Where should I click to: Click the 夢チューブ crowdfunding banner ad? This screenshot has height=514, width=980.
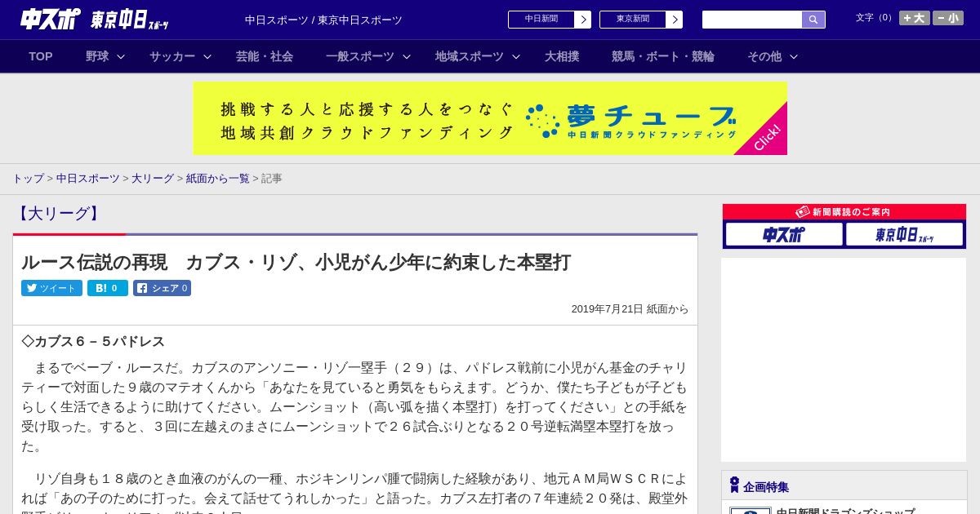[490, 118]
